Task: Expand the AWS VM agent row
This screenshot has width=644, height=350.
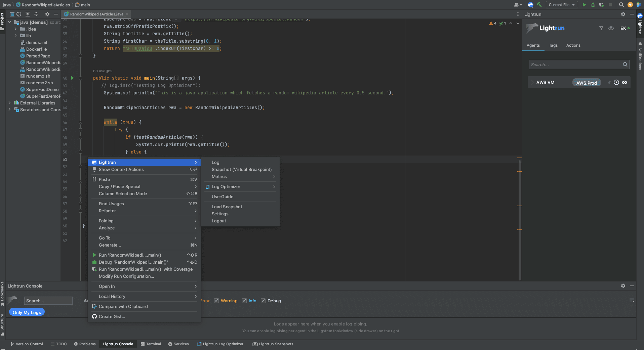Action: click(x=532, y=82)
